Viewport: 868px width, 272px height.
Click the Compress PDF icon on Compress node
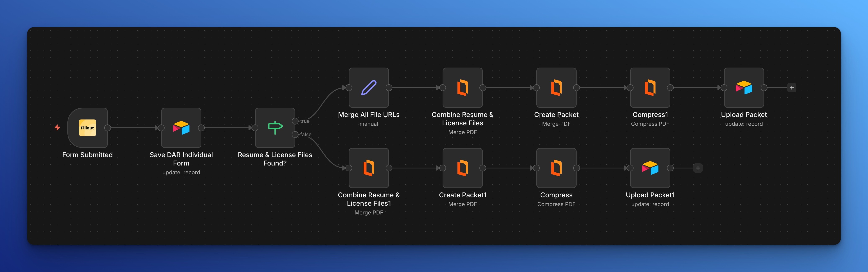[x=556, y=168]
